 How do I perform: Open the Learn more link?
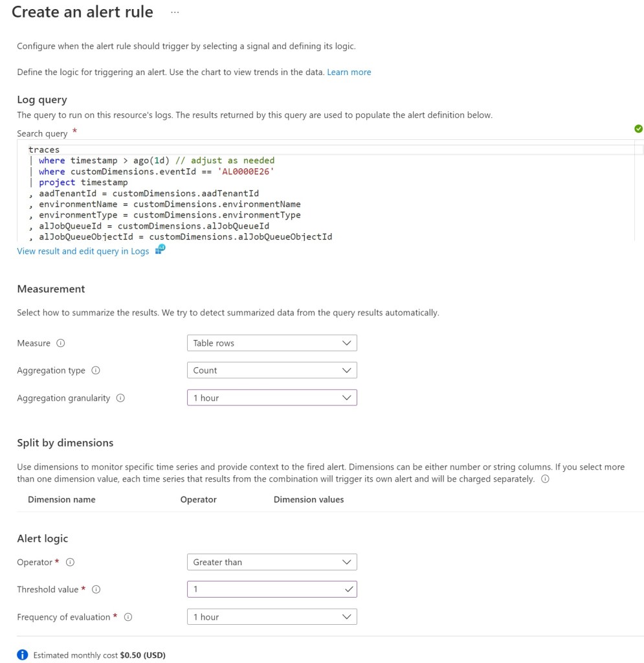click(349, 72)
